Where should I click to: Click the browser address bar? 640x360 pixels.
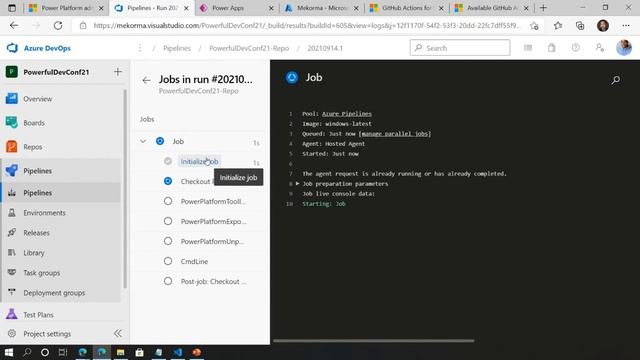tap(307, 26)
